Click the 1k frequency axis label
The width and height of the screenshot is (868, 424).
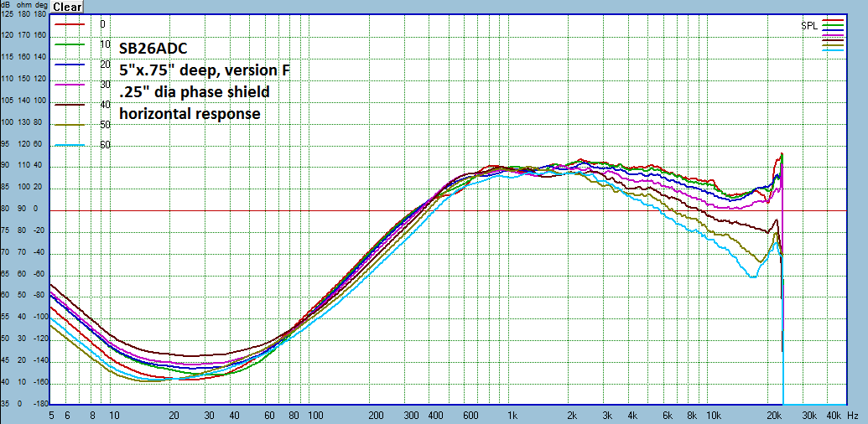point(512,415)
